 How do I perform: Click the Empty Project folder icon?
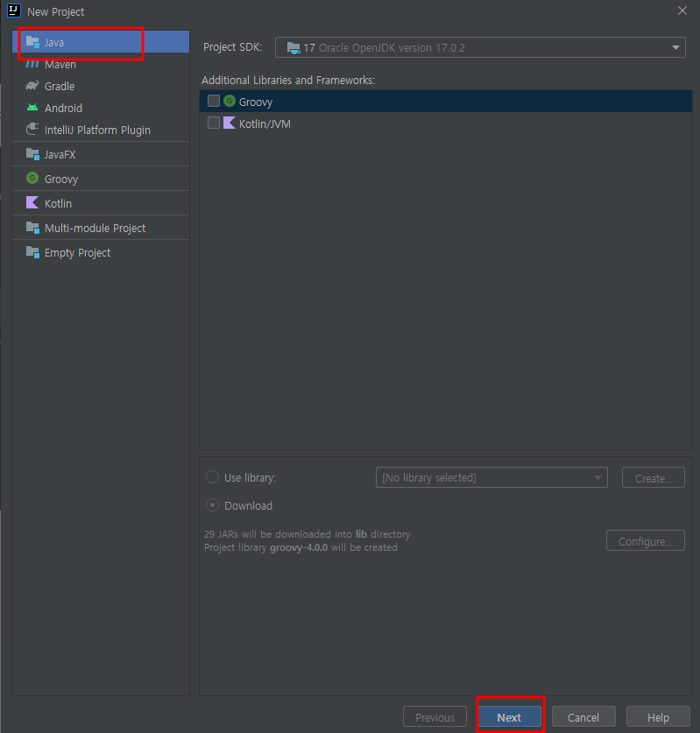tap(32, 252)
